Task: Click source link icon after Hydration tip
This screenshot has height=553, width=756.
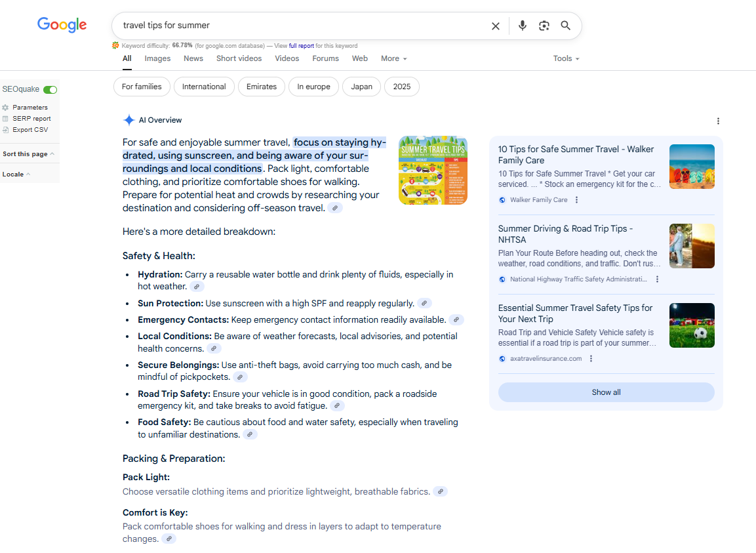Action: [x=197, y=287]
